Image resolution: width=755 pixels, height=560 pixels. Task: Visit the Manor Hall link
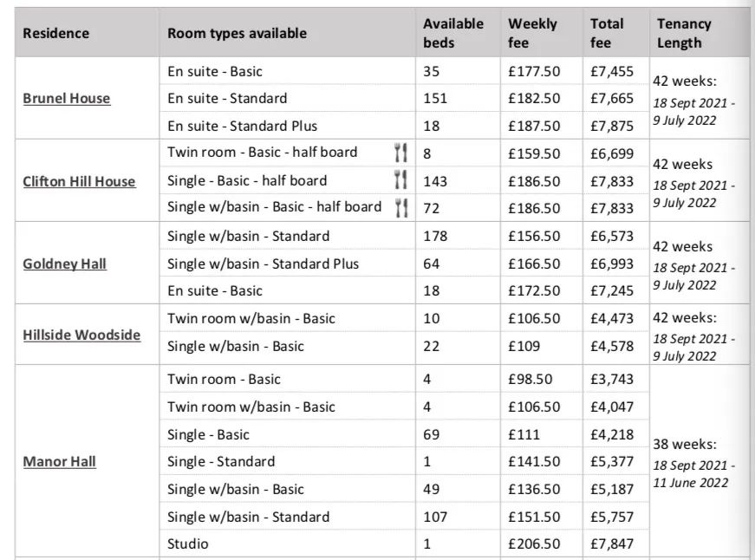(x=59, y=461)
